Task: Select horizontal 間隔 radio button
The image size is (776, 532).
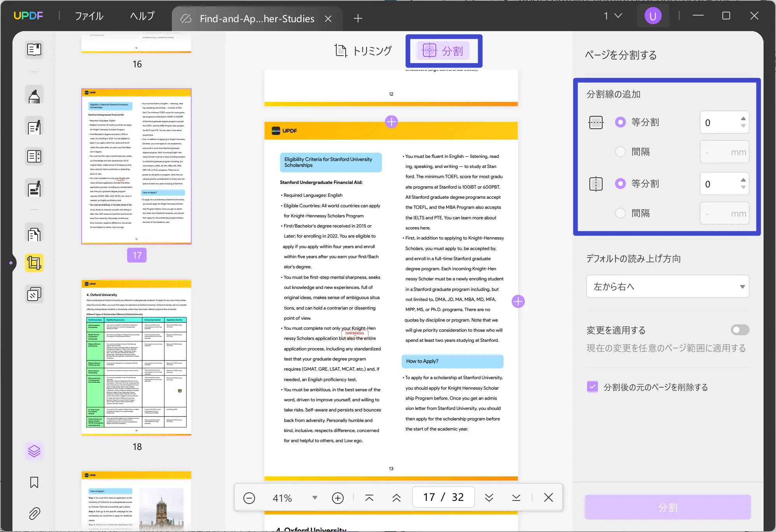Action: (620, 152)
